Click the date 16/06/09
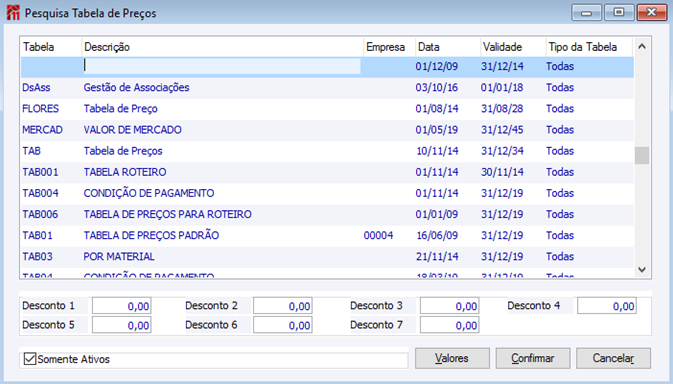 (437, 235)
